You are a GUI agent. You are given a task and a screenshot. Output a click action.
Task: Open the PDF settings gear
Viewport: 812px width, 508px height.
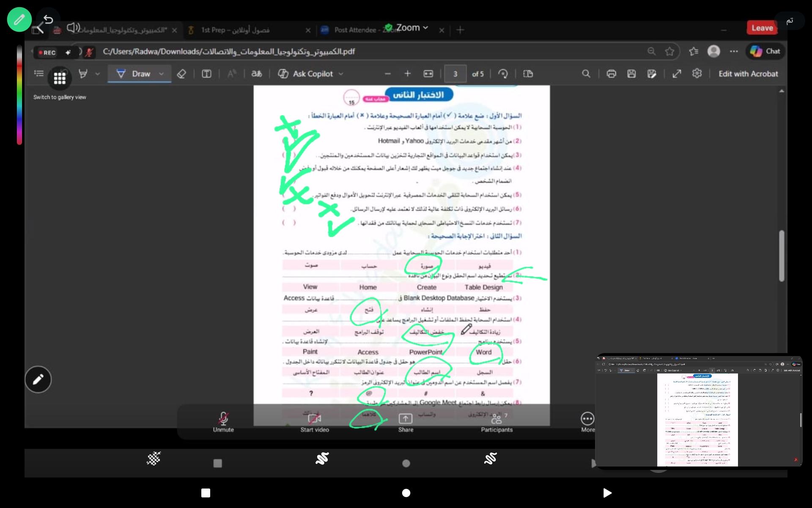pyautogui.click(x=697, y=73)
